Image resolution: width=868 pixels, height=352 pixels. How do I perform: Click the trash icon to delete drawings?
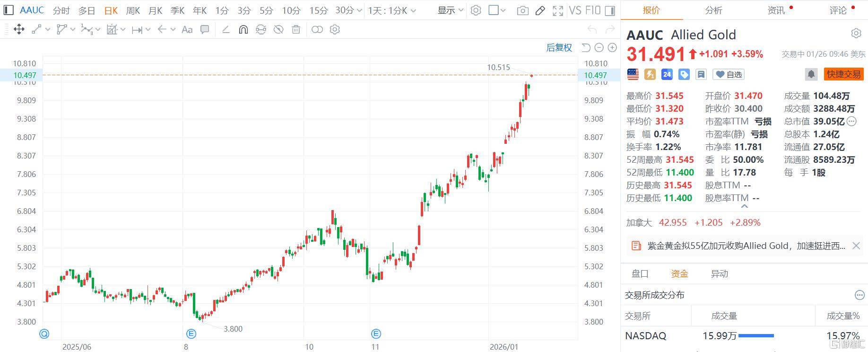tap(296, 30)
